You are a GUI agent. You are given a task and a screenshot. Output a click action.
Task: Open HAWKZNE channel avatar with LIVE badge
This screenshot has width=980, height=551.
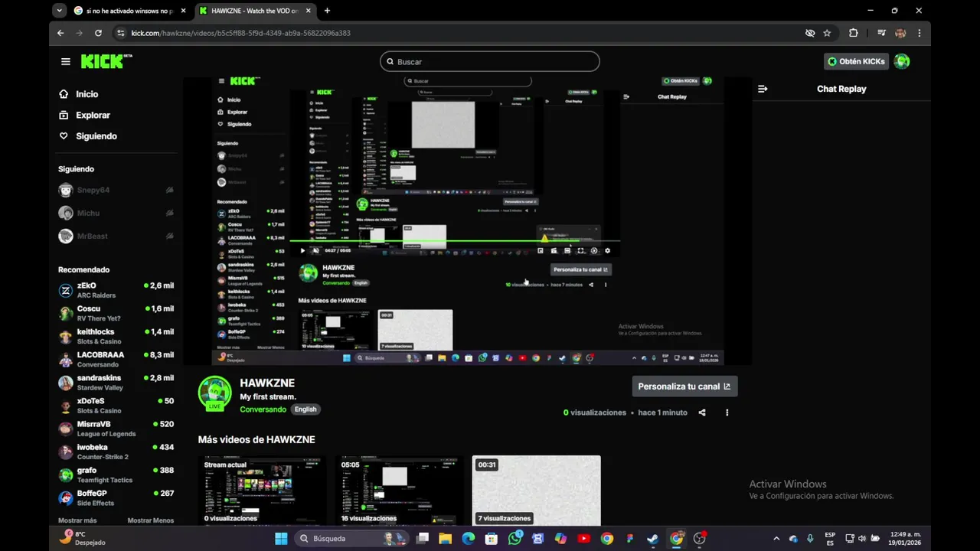214,393
